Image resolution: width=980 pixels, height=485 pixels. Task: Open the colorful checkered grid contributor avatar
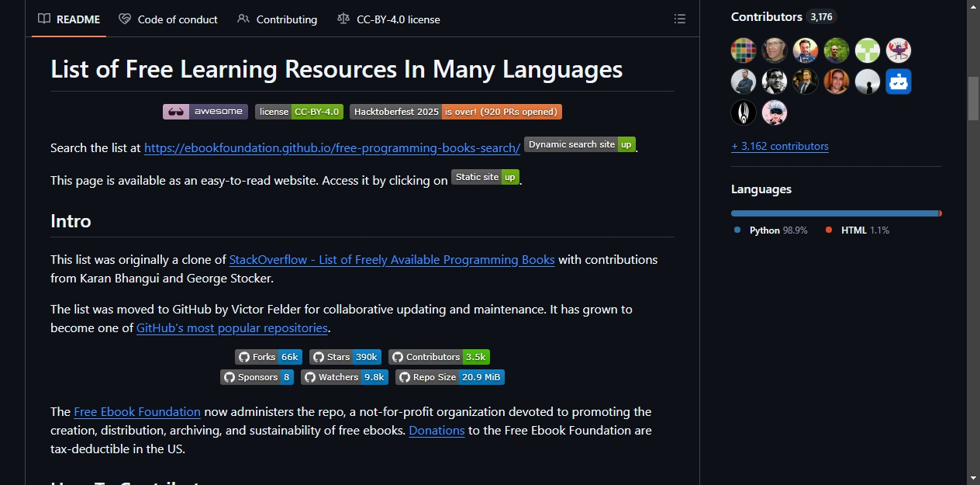point(744,50)
